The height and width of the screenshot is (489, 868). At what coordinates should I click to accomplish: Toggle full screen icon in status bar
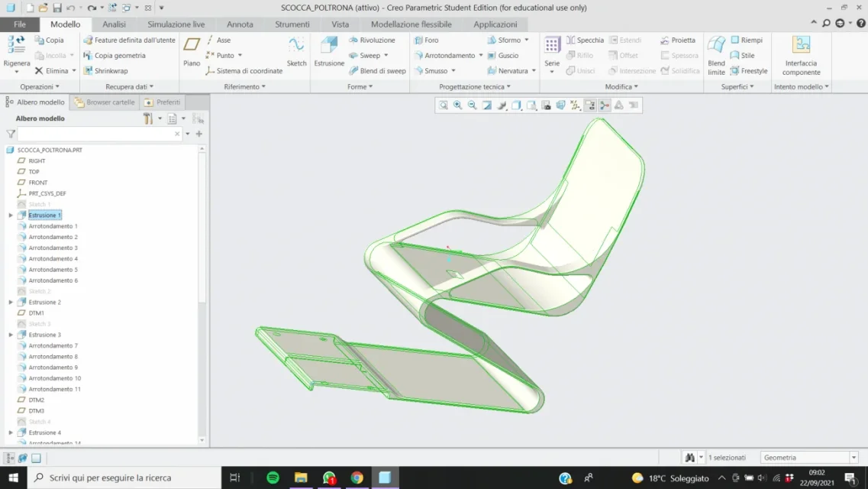[36, 458]
